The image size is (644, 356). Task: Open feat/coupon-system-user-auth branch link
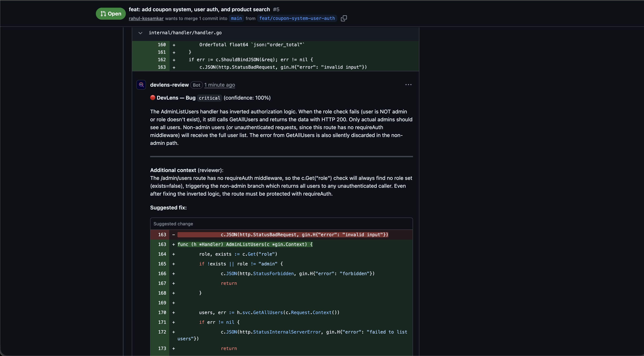coord(297,18)
